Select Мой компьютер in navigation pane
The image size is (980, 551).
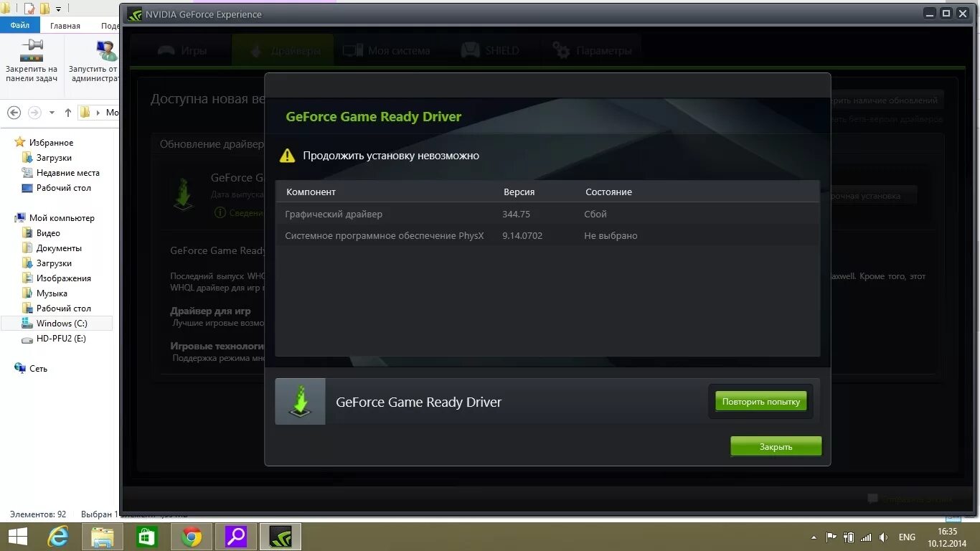point(62,218)
